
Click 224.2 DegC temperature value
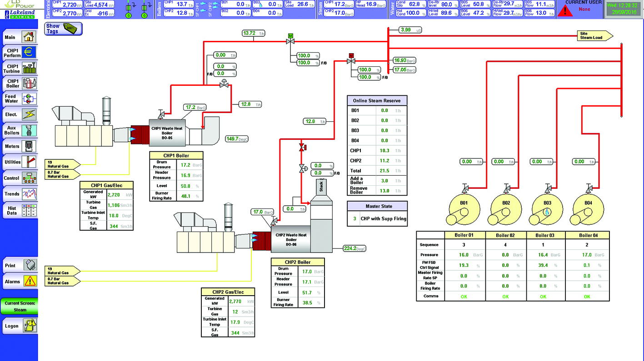(x=354, y=248)
